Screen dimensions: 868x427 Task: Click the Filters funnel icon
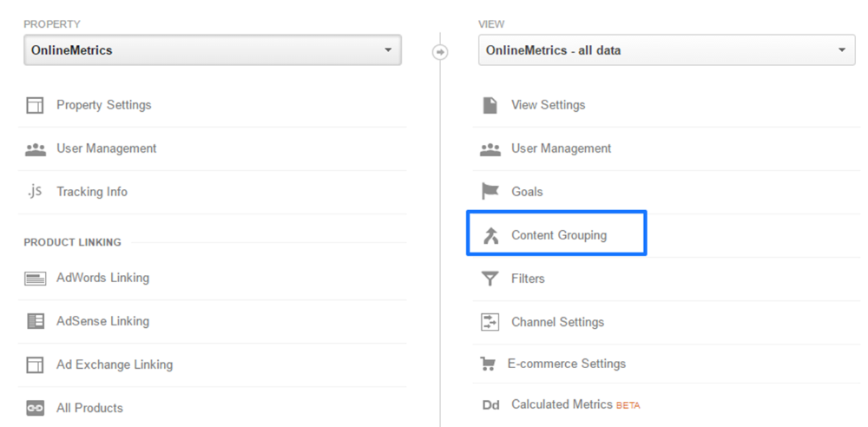point(490,279)
